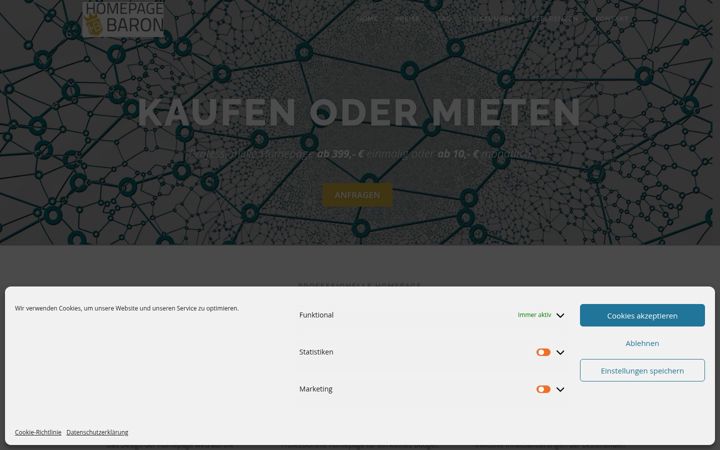
Task: Click the KAUFEN ODER MIETEN headline
Action: click(359, 112)
